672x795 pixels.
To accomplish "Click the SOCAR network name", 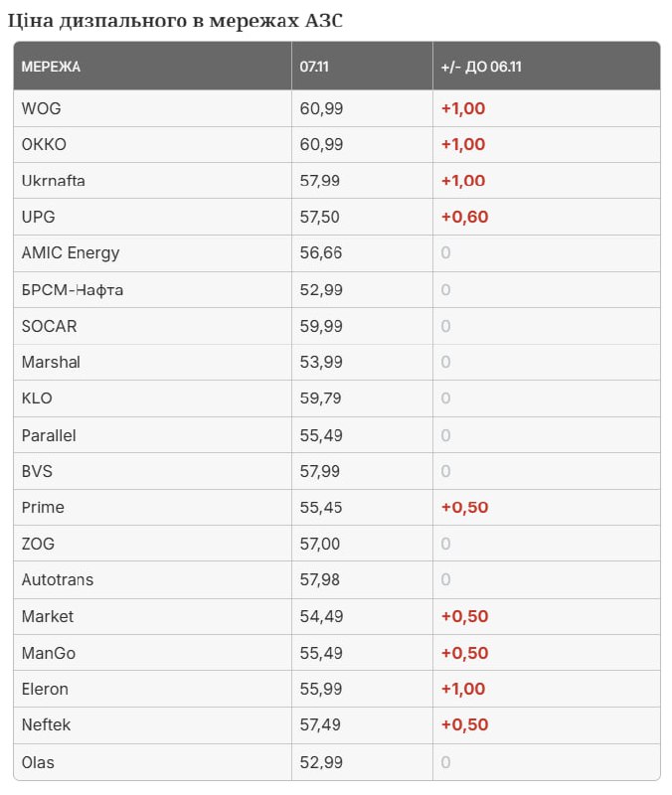I will pyautogui.click(x=49, y=326).
